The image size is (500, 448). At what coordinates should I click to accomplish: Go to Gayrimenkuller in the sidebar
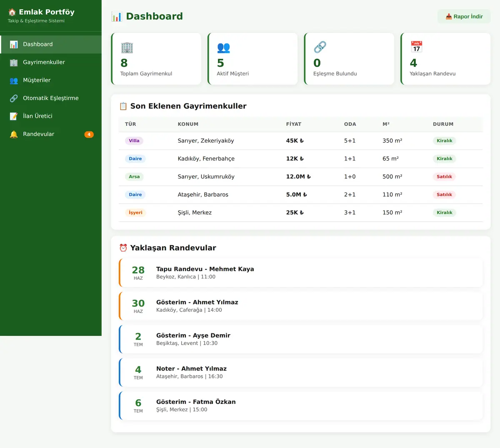51,63
